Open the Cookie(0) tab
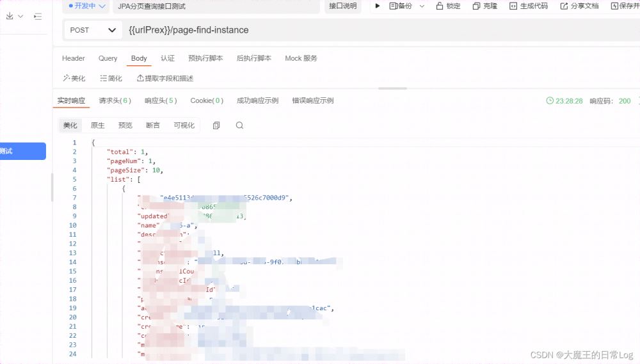The width and height of the screenshot is (640, 364). (207, 101)
